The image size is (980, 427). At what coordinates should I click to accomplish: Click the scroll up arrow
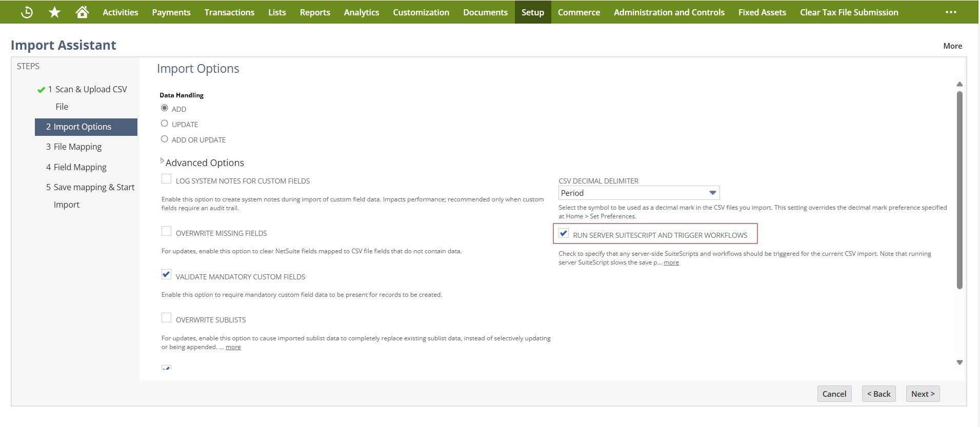tap(959, 84)
